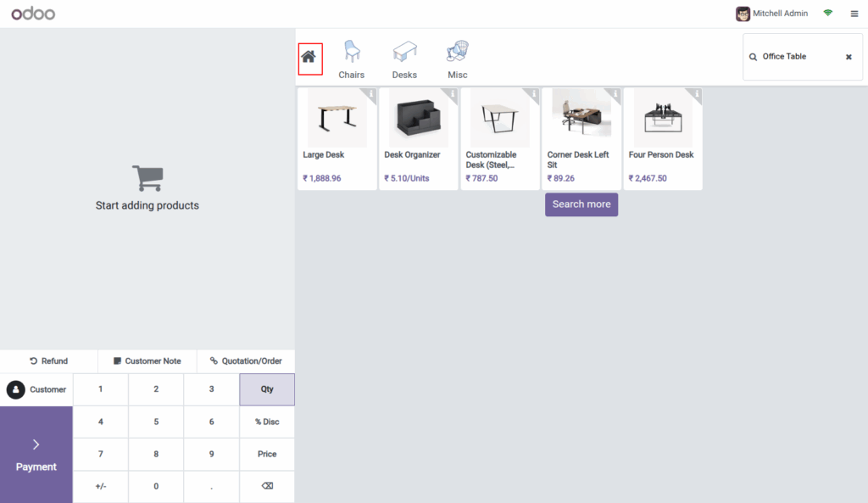Open the Misc product category
Viewport: 868px width, 503px height.
(x=457, y=58)
